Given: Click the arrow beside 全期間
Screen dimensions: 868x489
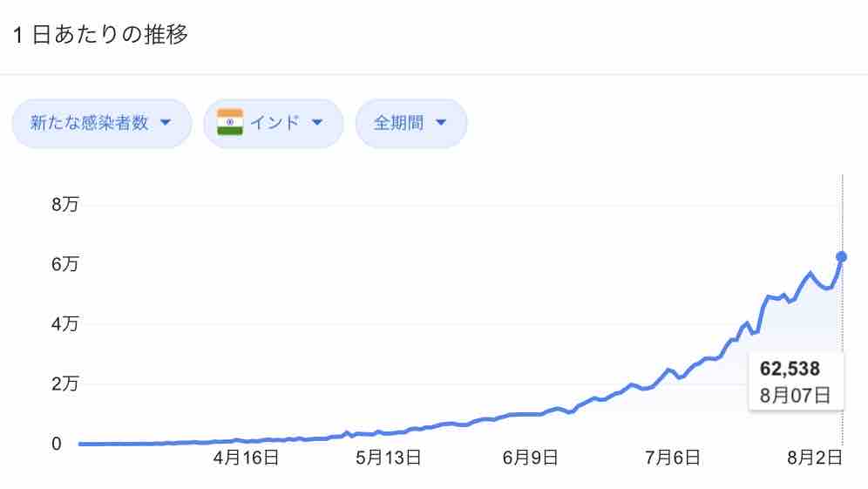Looking at the screenshot, I should 441,122.
